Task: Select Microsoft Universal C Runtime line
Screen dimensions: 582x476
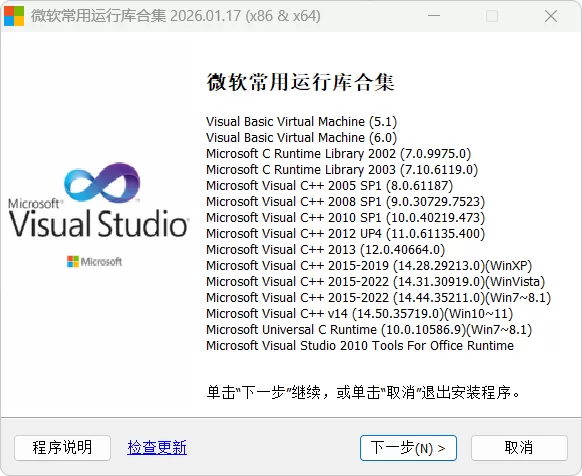Action: click(369, 329)
